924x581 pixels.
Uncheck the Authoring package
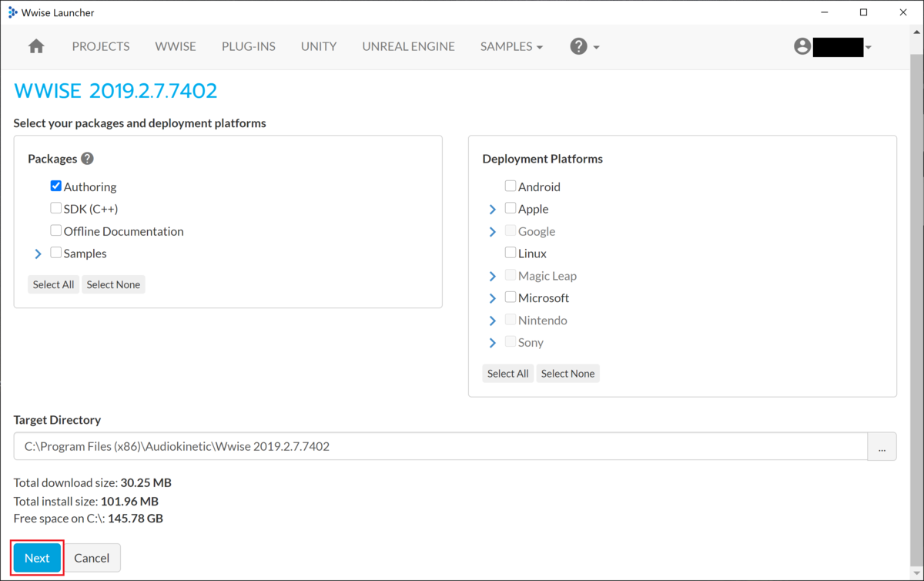(x=55, y=186)
